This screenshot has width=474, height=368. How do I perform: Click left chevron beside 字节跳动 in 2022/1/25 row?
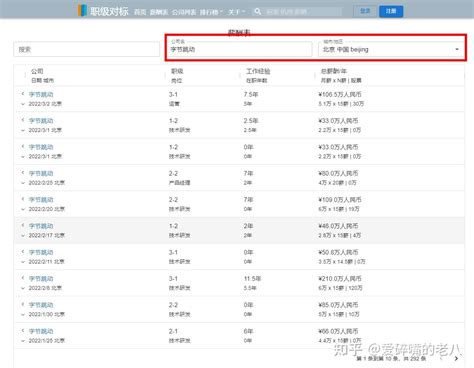tap(23, 331)
